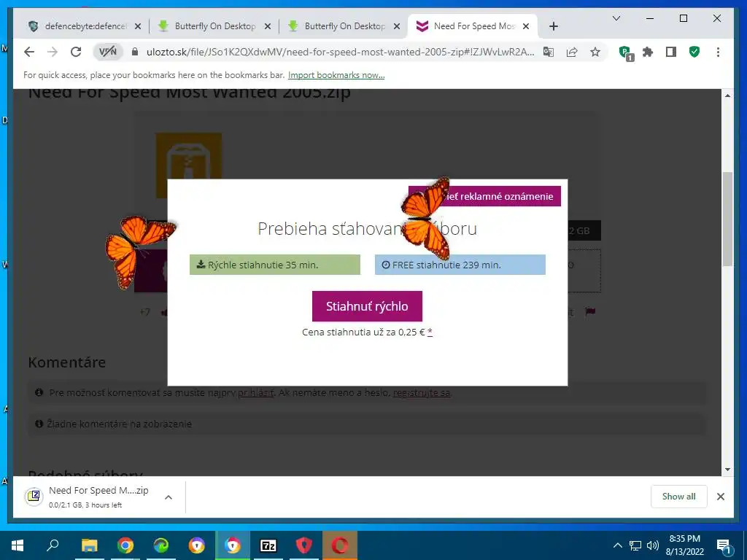The width and height of the screenshot is (747, 560).
Task: Open a new browser tab
Action: click(x=553, y=26)
